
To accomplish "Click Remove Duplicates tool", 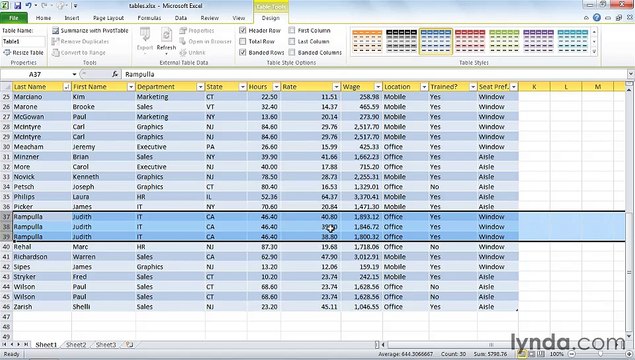I will pos(80,41).
